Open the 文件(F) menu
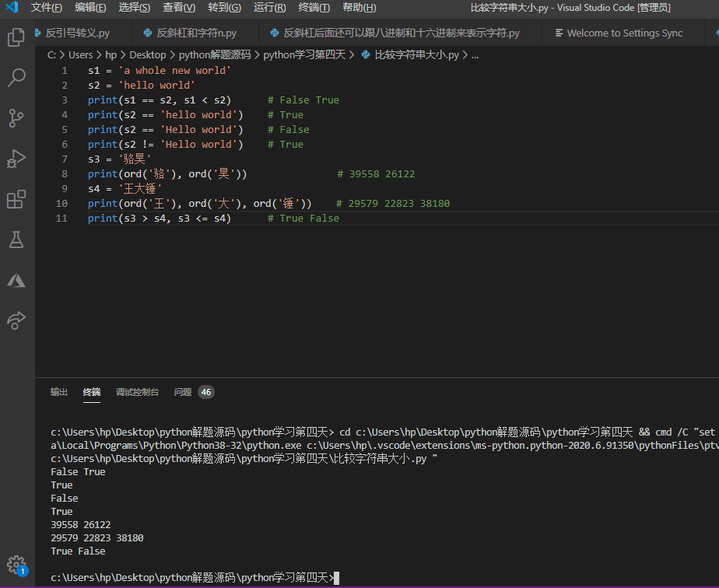This screenshot has width=719, height=588. coord(47,8)
